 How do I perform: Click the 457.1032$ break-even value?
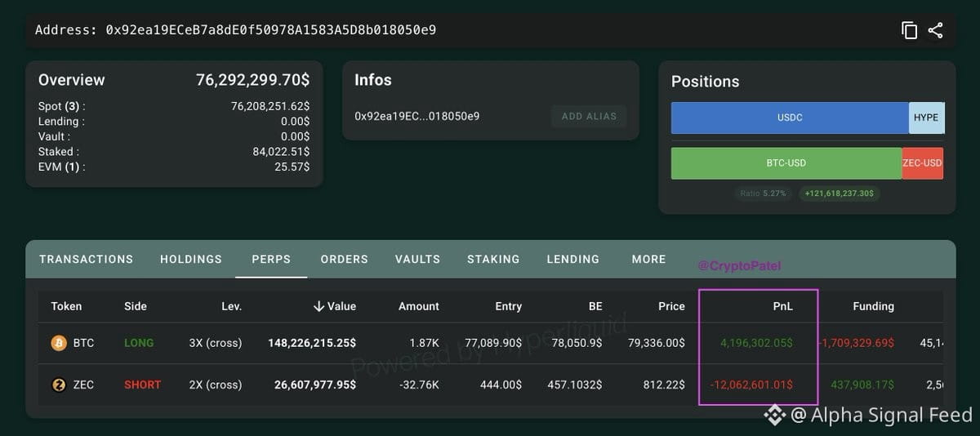(574, 385)
